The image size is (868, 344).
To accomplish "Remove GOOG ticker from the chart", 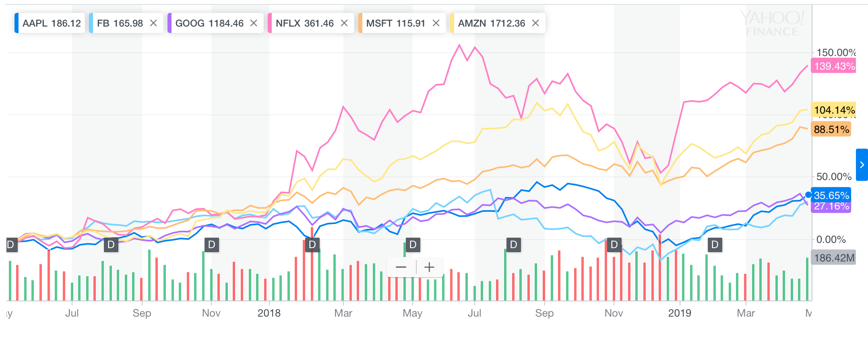I will (254, 23).
